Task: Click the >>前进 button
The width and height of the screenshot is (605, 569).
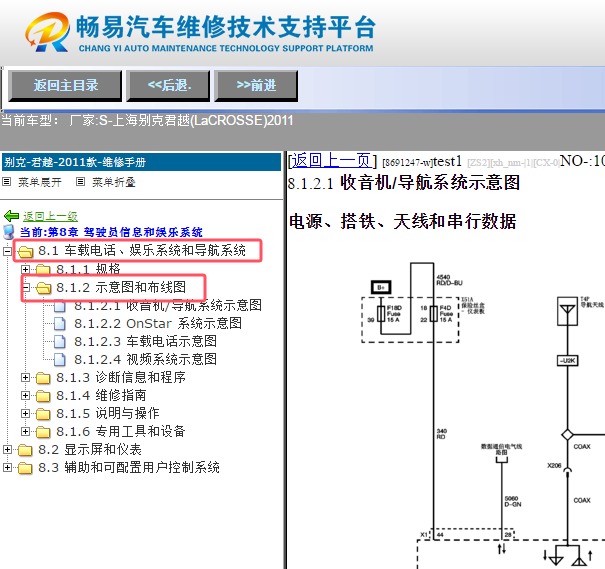Action: [x=256, y=86]
